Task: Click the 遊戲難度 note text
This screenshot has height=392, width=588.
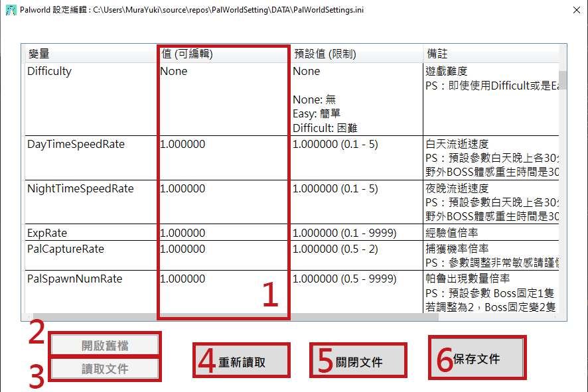Action: point(446,71)
